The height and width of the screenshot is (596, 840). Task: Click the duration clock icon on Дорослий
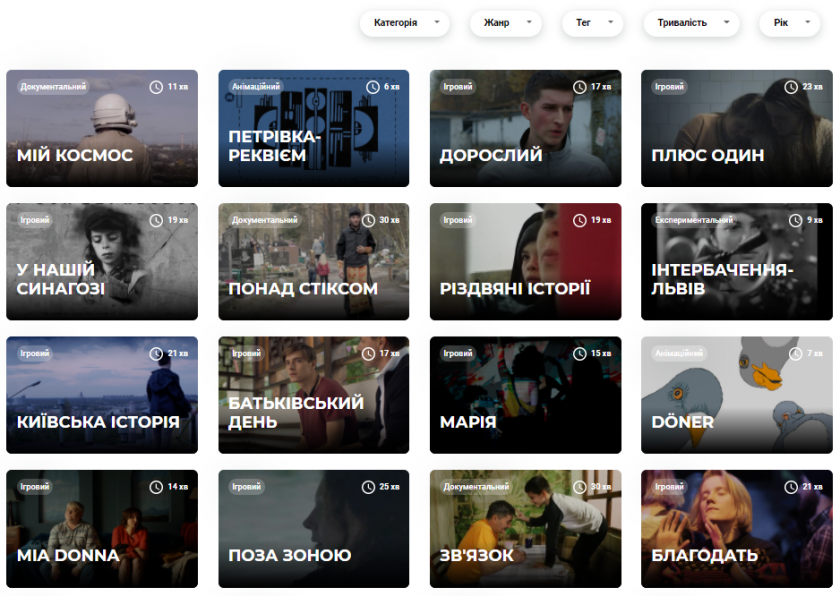[579, 87]
